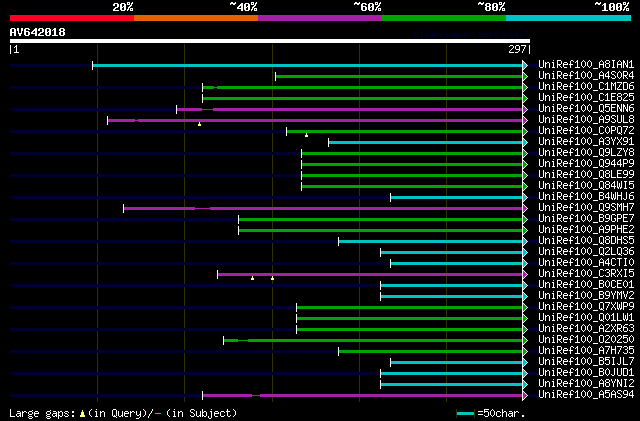Click the cyan arrowhead ending the A8YNI2 row

coord(525,385)
